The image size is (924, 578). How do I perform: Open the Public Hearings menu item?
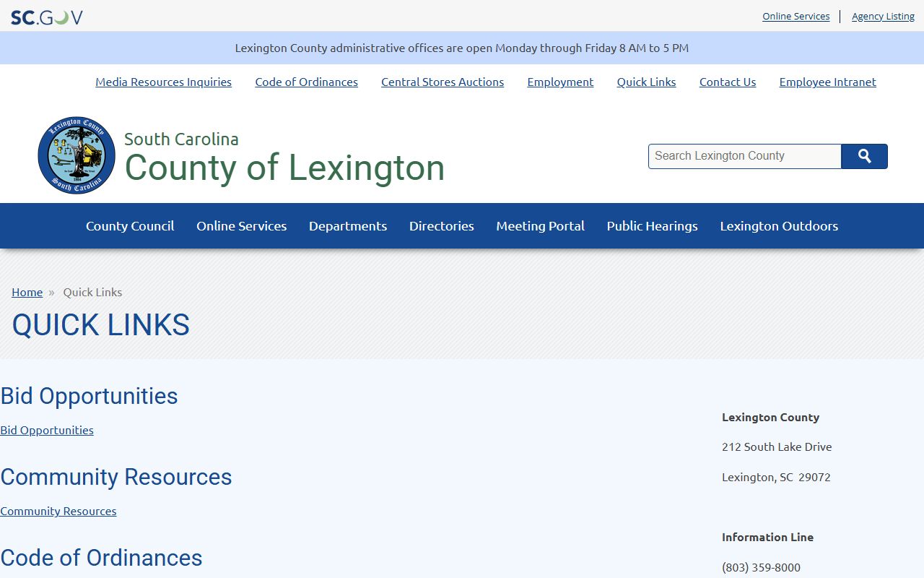(652, 226)
